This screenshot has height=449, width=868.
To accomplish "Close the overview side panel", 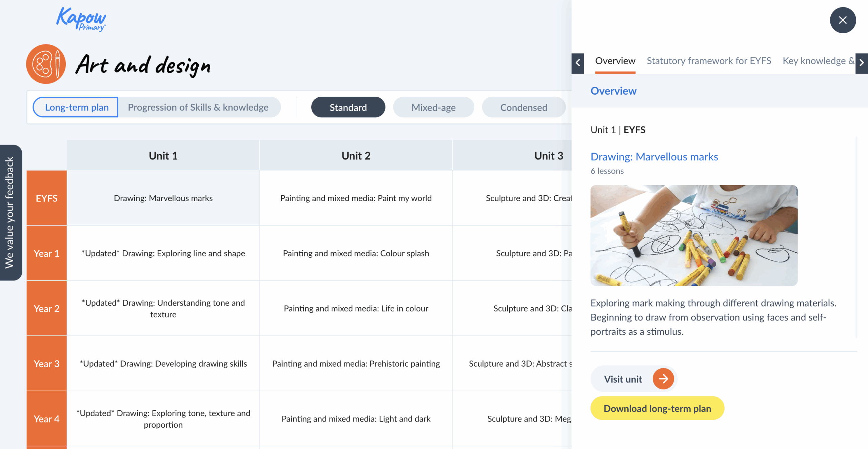I will click(843, 20).
